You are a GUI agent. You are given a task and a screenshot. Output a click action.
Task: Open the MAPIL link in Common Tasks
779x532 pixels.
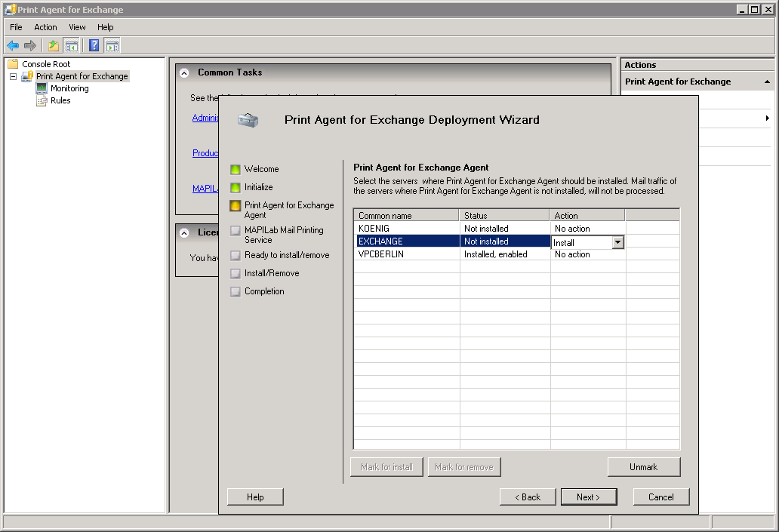[205, 189]
